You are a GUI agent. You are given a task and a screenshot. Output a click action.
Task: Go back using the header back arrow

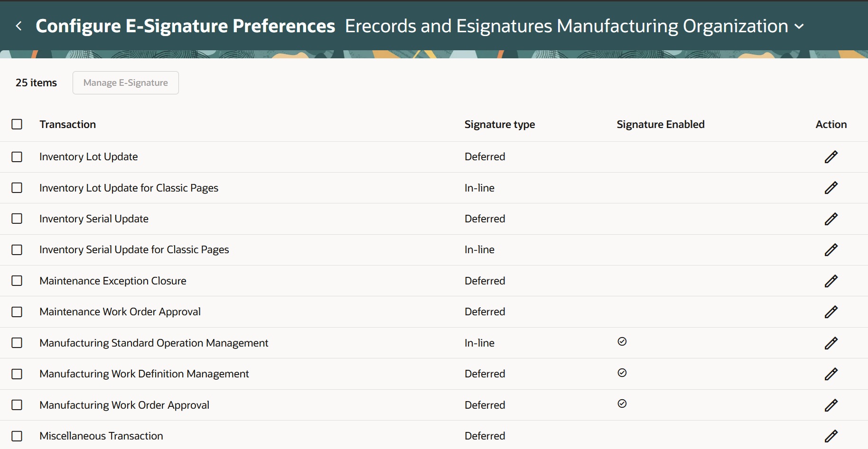click(x=19, y=26)
